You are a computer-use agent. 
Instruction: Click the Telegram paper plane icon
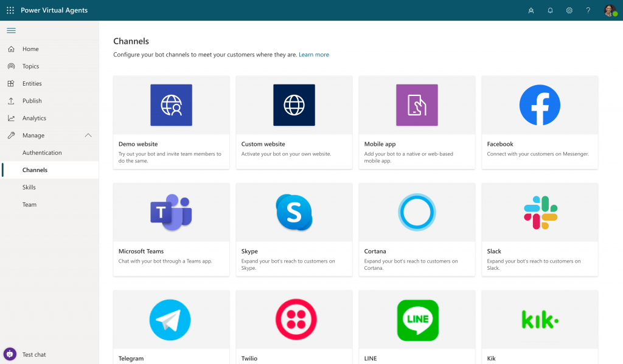point(170,320)
